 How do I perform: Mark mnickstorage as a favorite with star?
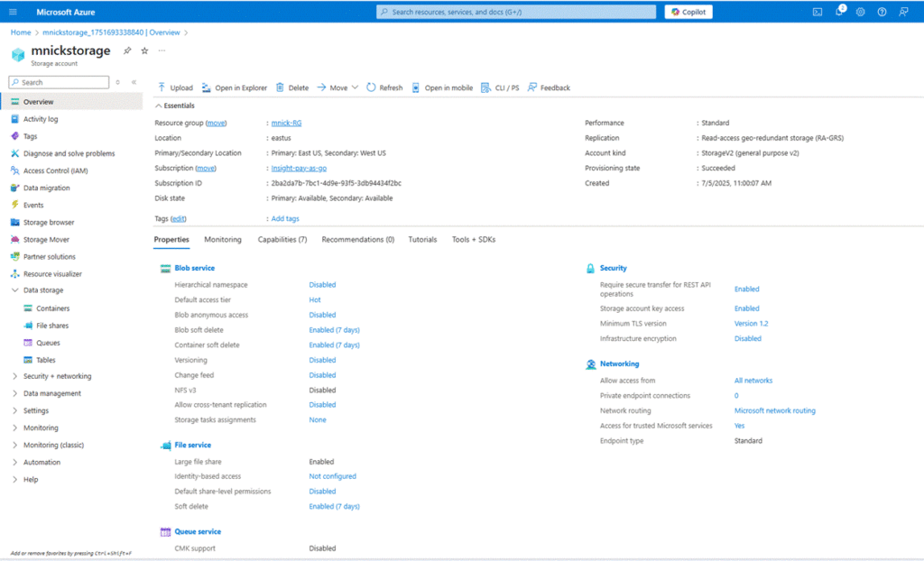[x=144, y=51]
